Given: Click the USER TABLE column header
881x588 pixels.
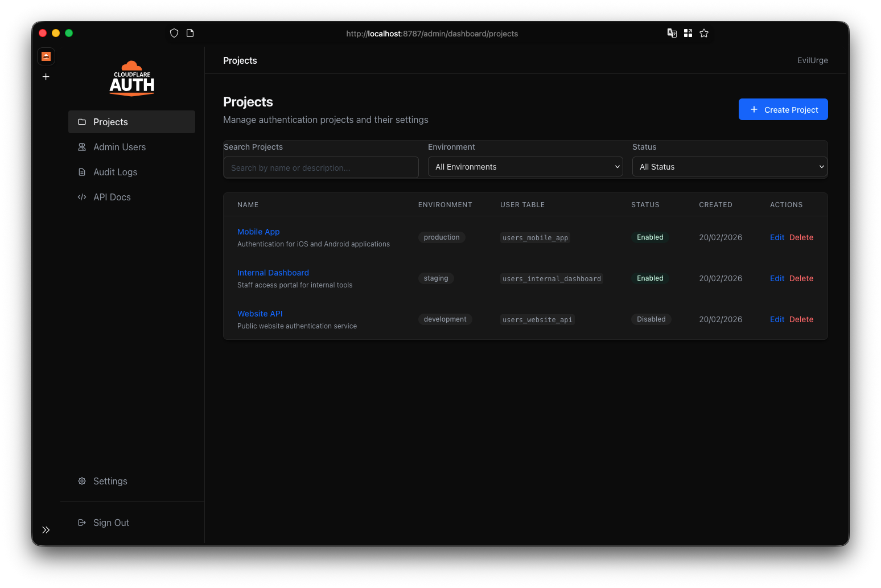Looking at the screenshot, I should [522, 205].
